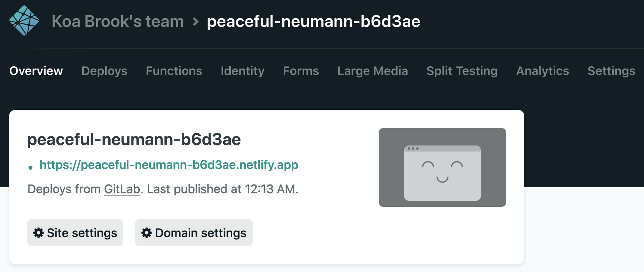This screenshot has width=644, height=272.
Task: Open the peaceful-neumann-b6d3ae.netlify.app URL
Action: [x=169, y=165]
